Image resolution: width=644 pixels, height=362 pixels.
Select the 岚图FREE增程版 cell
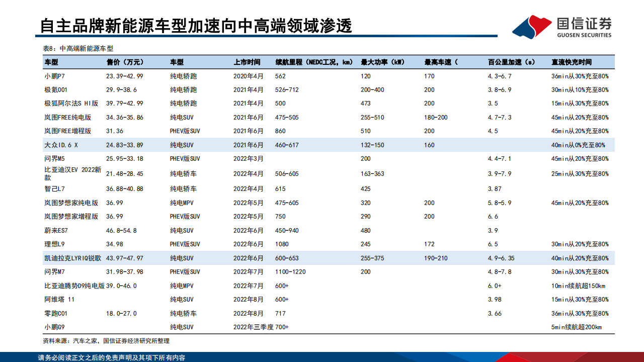tap(68, 131)
